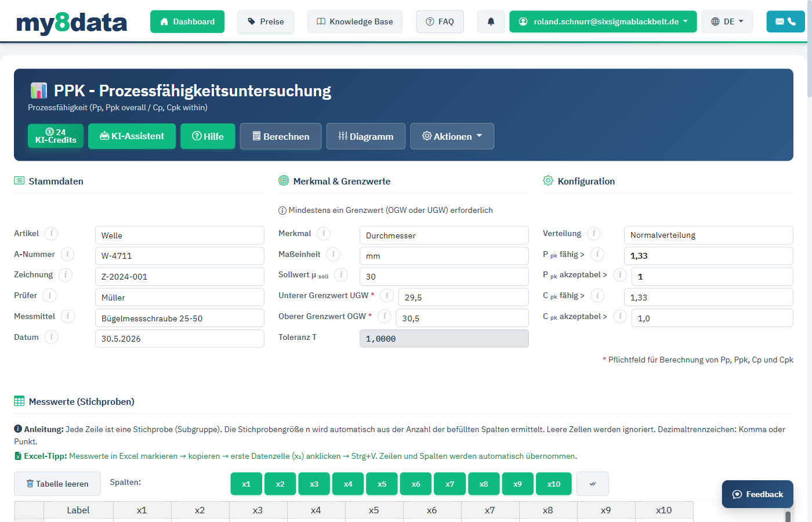
Task: Click the double-check all columns button
Action: click(593, 484)
